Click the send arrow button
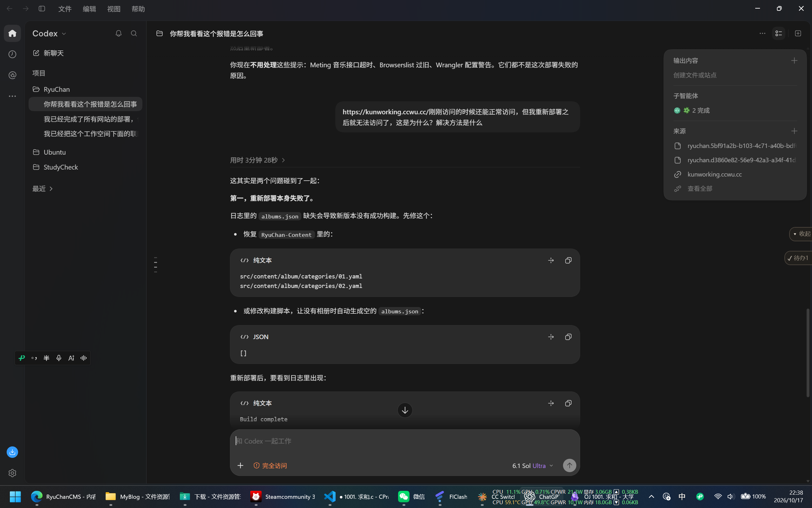This screenshot has height=508, width=812. [x=569, y=465]
